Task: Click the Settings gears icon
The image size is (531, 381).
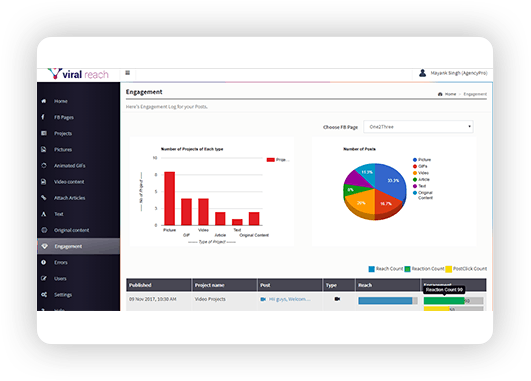Action: tap(44, 294)
